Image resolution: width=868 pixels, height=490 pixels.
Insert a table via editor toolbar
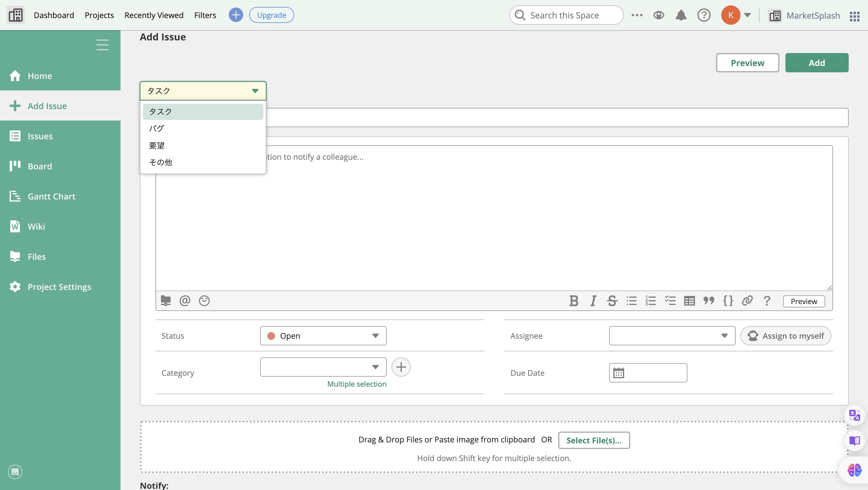[x=689, y=301]
